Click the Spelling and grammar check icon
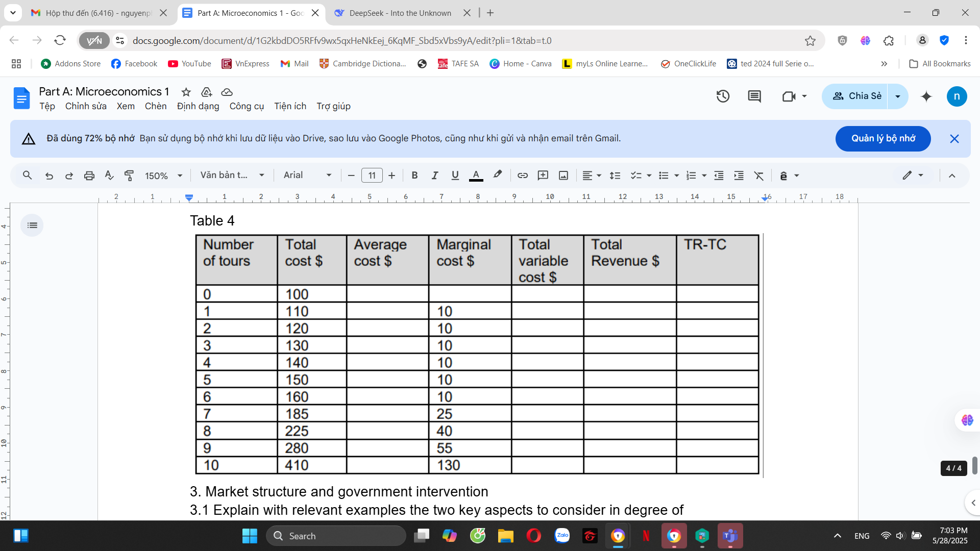This screenshot has width=980, height=551. point(109,175)
